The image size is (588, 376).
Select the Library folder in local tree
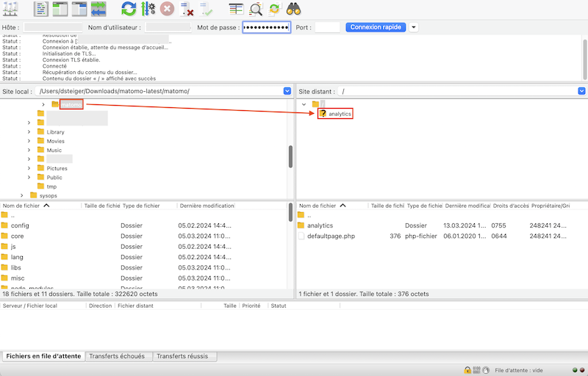(56, 132)
